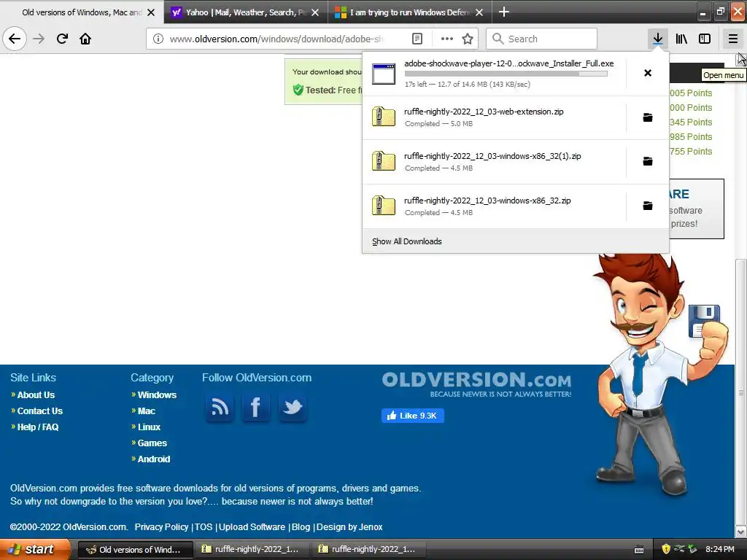Close the Yahoo tab
This screenshot has height=560, width=747.
[x=315, y=12]
